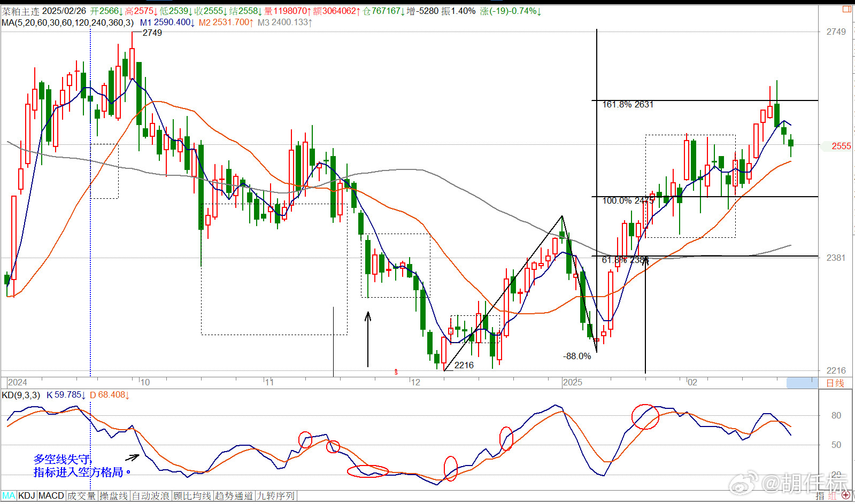Switch to the MA indicator tab
The height and width of the screenshot is (504, 855).
pyautogui.click(x=9, y=496)
